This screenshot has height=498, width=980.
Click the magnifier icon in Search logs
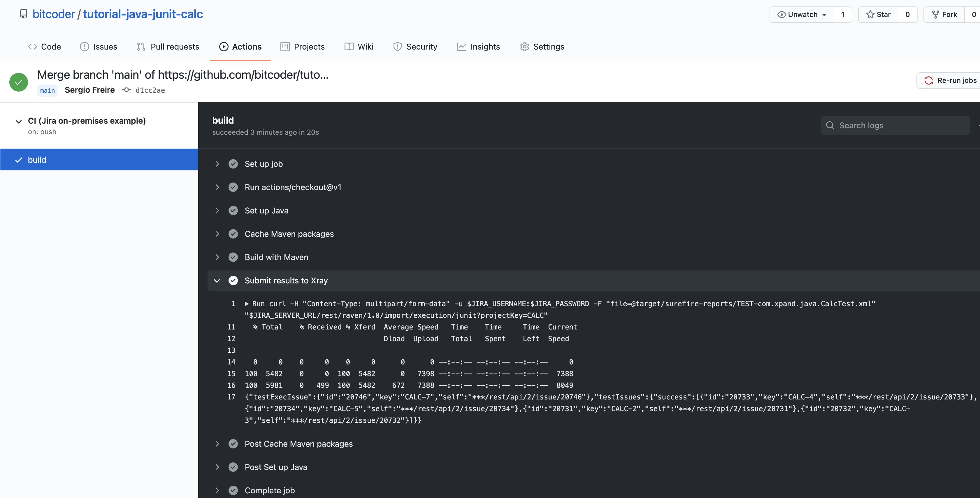[x=830, y=126]
